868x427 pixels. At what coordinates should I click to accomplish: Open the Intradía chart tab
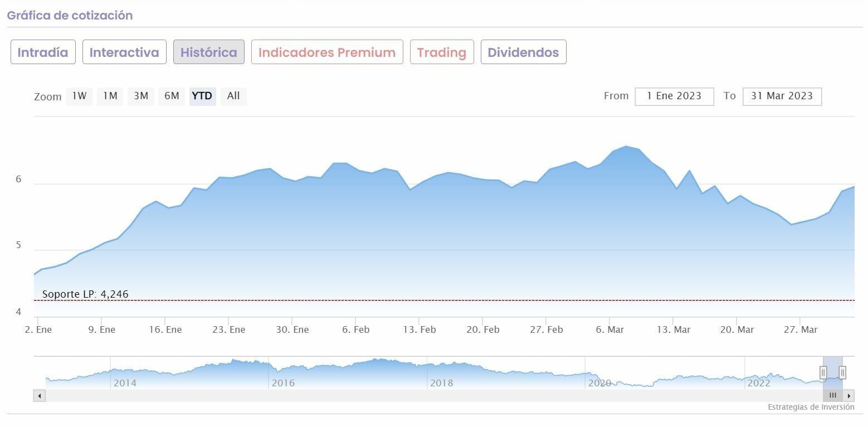click(x=43, y=52)
